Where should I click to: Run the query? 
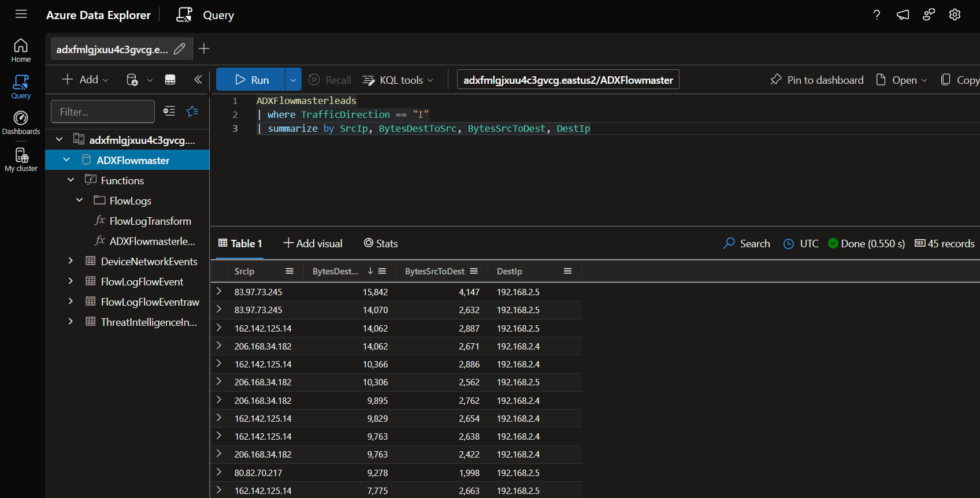point(251,80)
